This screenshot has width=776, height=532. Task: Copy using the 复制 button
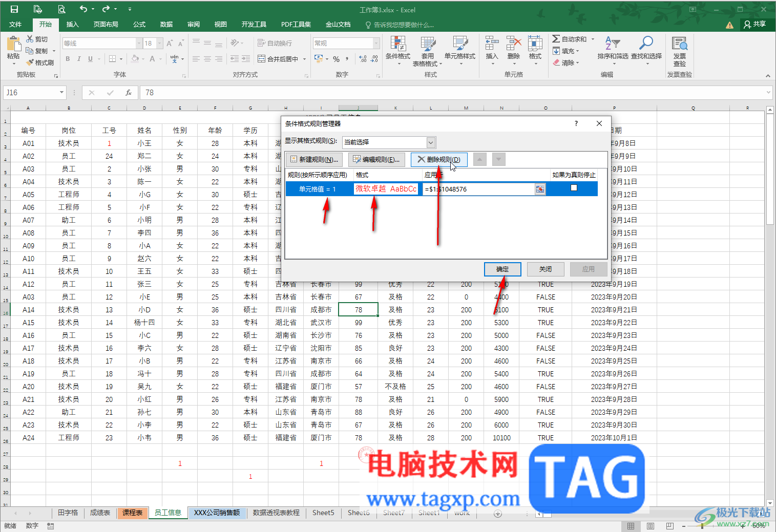37,51
